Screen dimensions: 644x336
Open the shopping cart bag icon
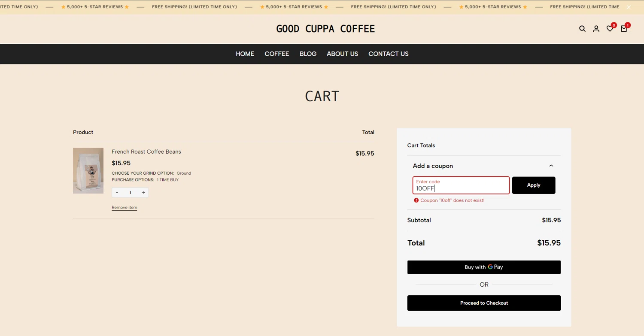[624, 29]
